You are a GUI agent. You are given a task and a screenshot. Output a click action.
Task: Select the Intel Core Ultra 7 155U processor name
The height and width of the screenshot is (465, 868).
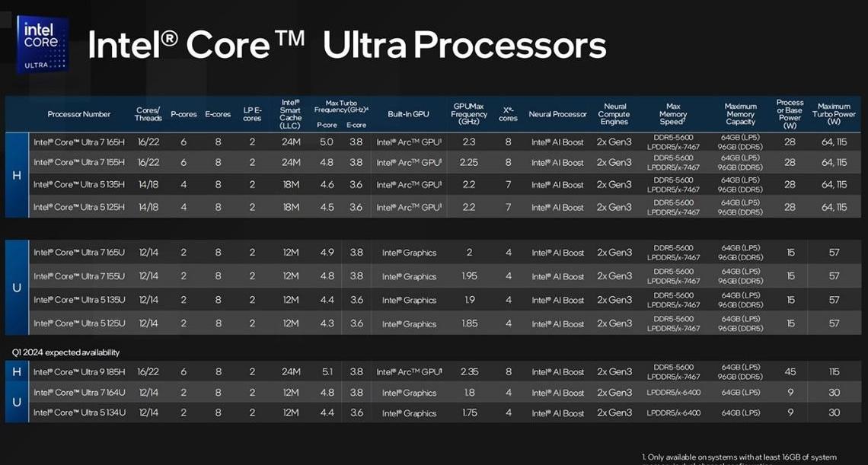pos(78,276)
